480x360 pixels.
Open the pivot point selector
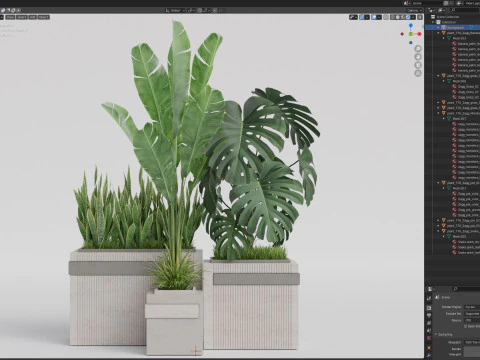click(191, 10)
